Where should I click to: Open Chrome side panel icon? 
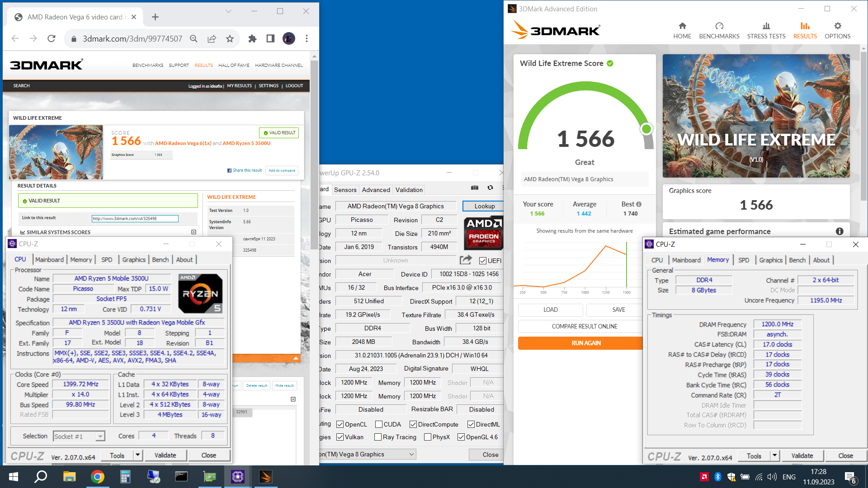tap(270, 39)
